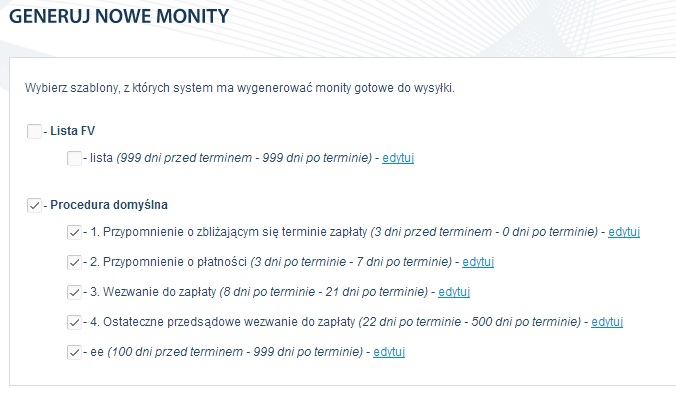Toggle the ee template checkbox

74,352
